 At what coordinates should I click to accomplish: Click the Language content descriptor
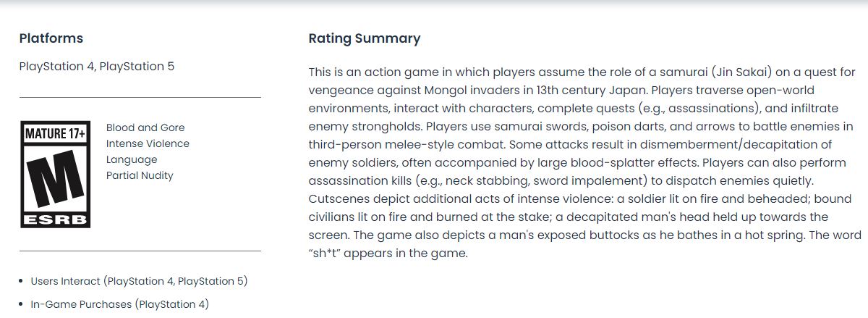(132, 159)
